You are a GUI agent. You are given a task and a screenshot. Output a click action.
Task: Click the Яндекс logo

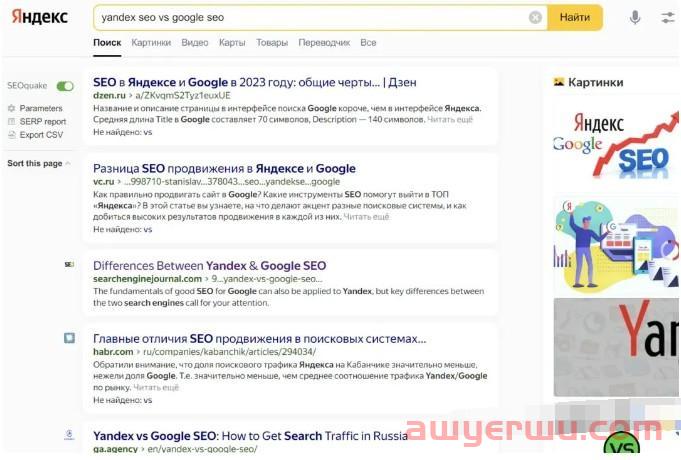[40, 17]
